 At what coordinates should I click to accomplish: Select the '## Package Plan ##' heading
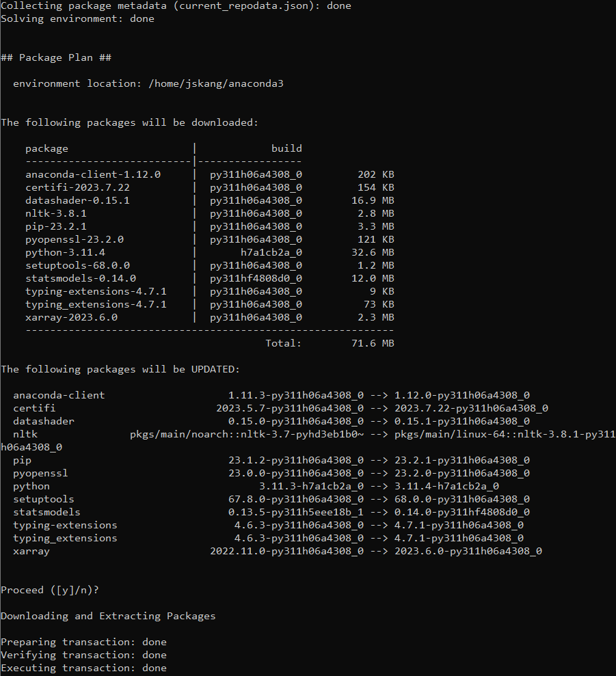click(56, 58)
